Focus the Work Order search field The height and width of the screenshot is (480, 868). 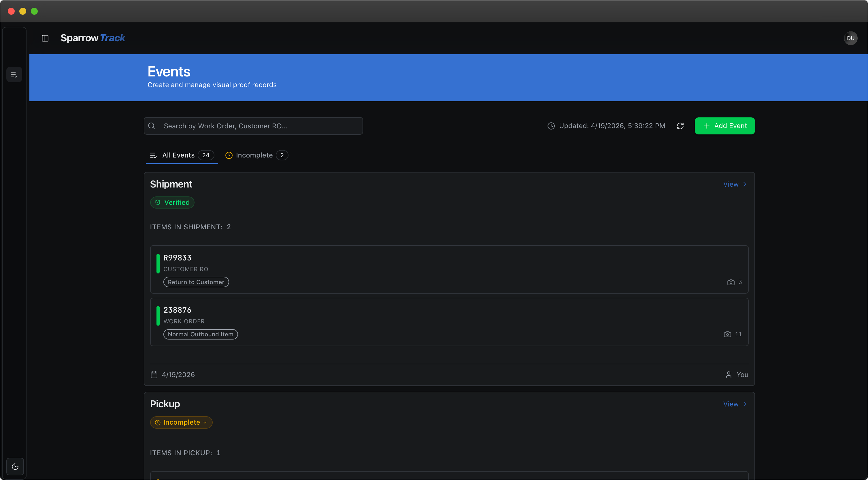pyautogui.click(x=253, y=126)
